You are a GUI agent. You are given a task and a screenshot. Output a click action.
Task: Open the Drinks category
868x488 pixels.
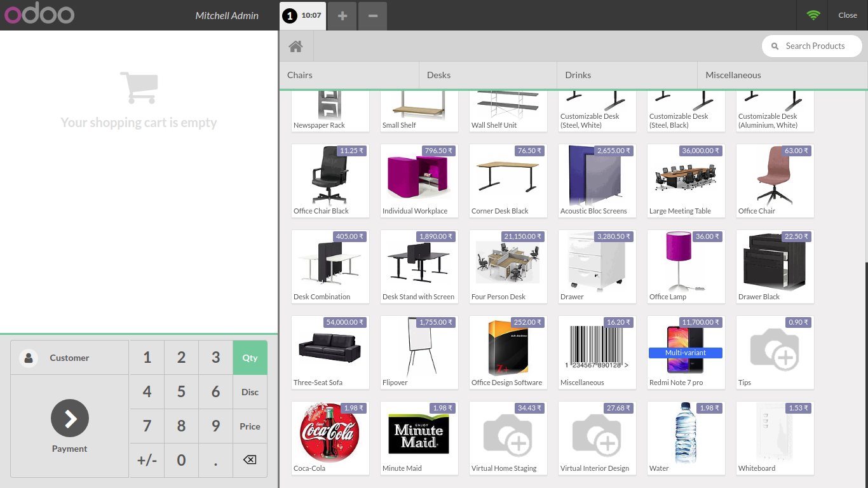[627, 75]
